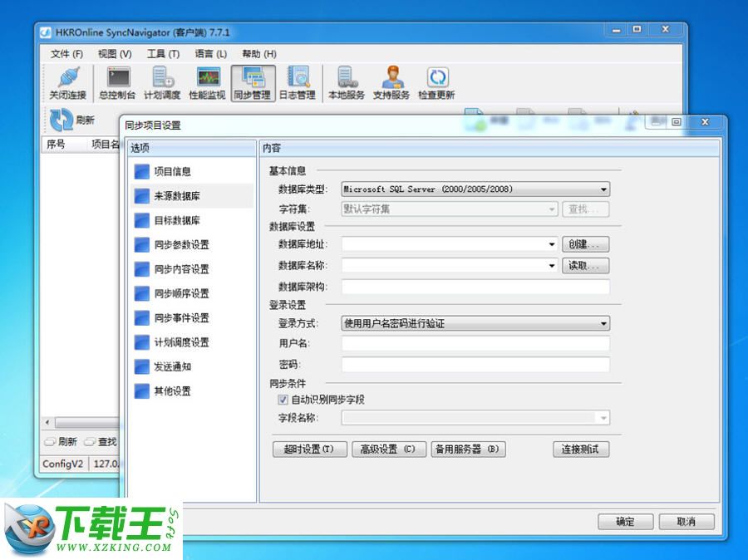Click the 备用服务器 (B) button
This screenshot has height=560, width=748.
tap(468, 449)
